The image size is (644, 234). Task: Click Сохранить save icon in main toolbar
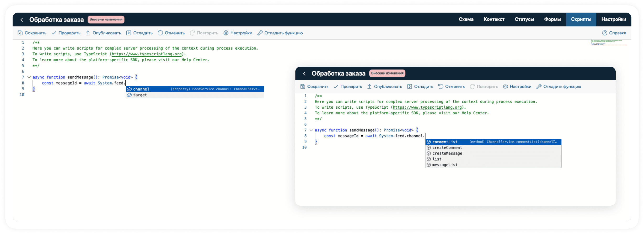(20, 33)
